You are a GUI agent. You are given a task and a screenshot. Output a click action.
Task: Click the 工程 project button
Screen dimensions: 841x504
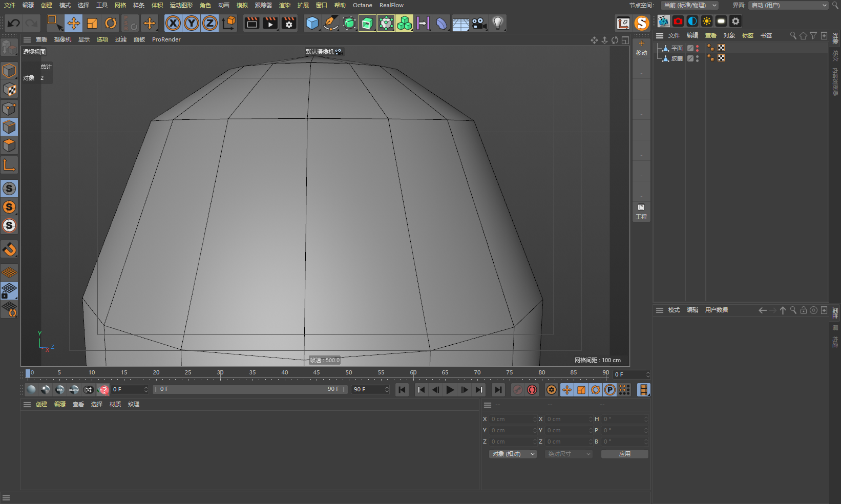[641, 212]
